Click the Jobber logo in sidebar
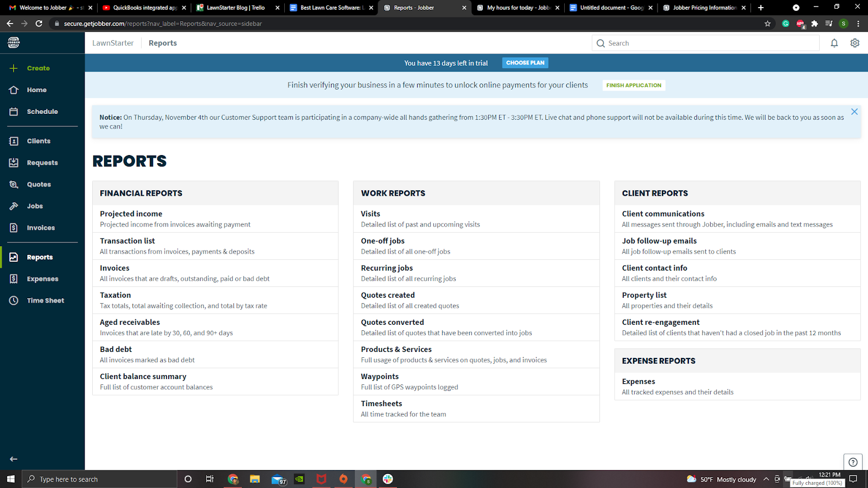868x488 pixels. pos(14,42)
